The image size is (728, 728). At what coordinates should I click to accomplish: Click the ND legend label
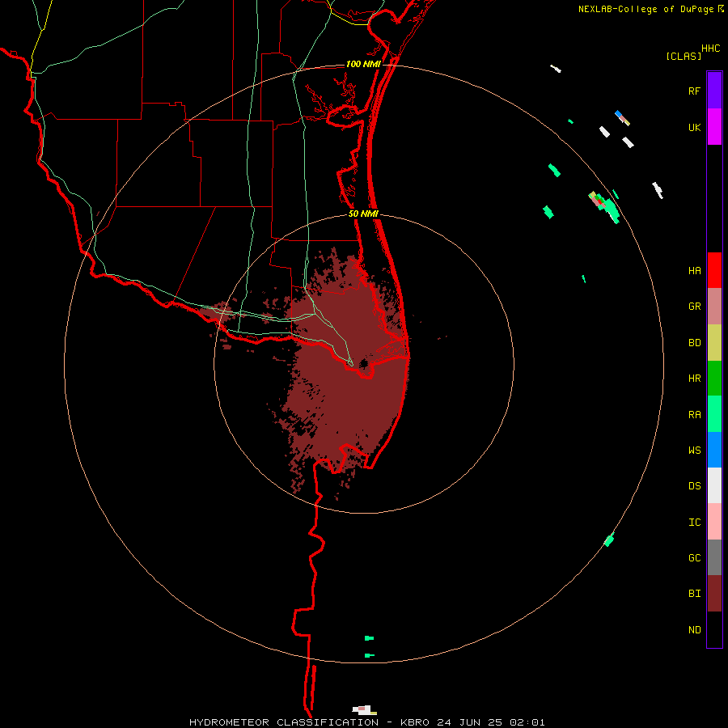(694, 630)
